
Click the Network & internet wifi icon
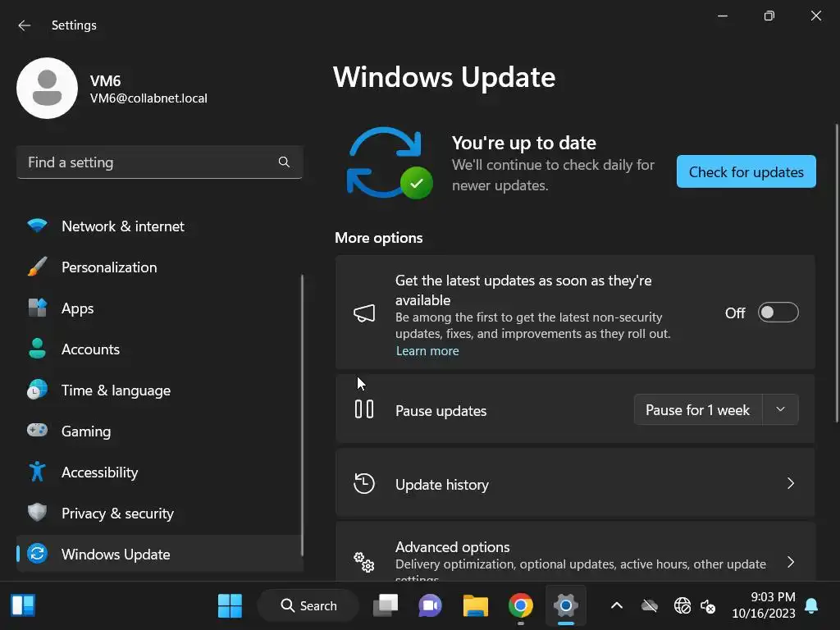pos(37,226)
